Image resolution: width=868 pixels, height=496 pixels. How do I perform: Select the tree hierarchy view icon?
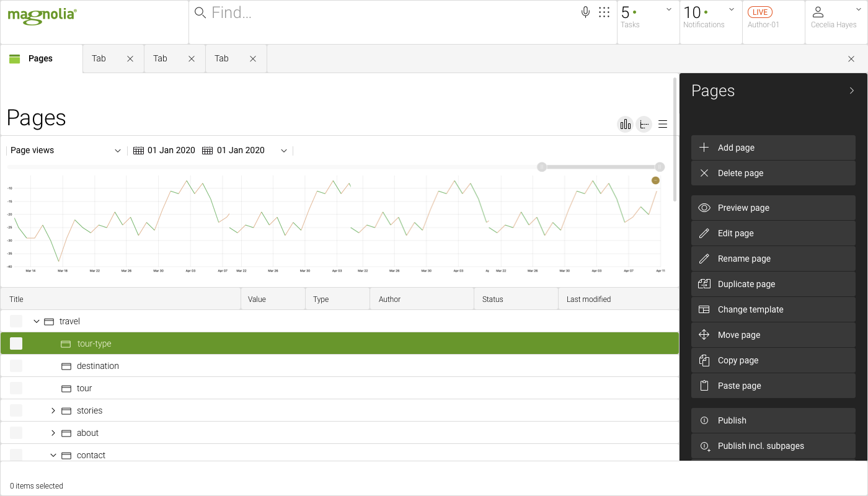pyautogui.click(x=644, y=124)
